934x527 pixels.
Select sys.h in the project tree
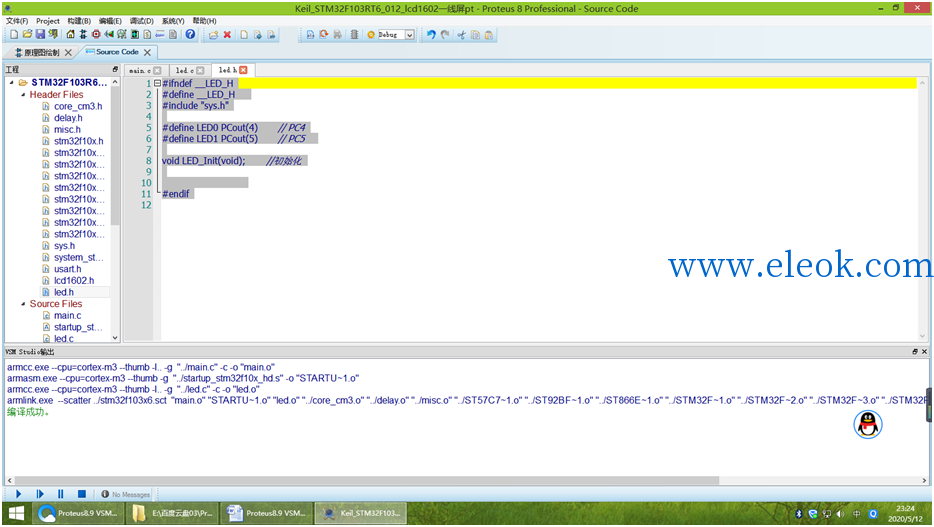64,246
